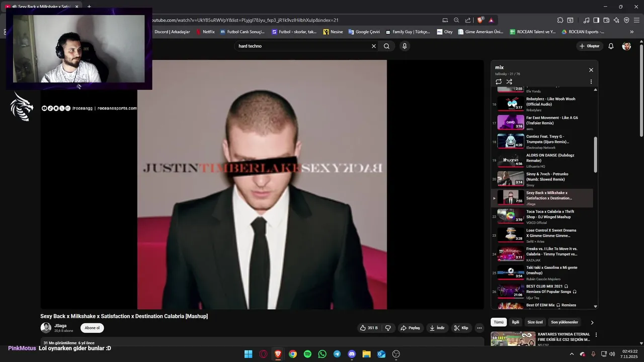Open the ROCEAN Esports bookmark

[x=583, y=32]
